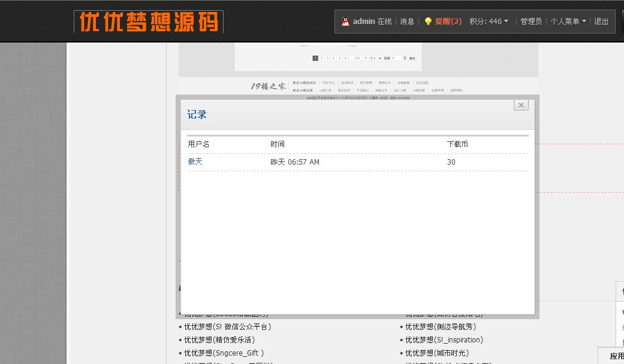Click the 19楼之家 logo in background image
Viewport: 624px width, 364px height.
click(268, 86)
